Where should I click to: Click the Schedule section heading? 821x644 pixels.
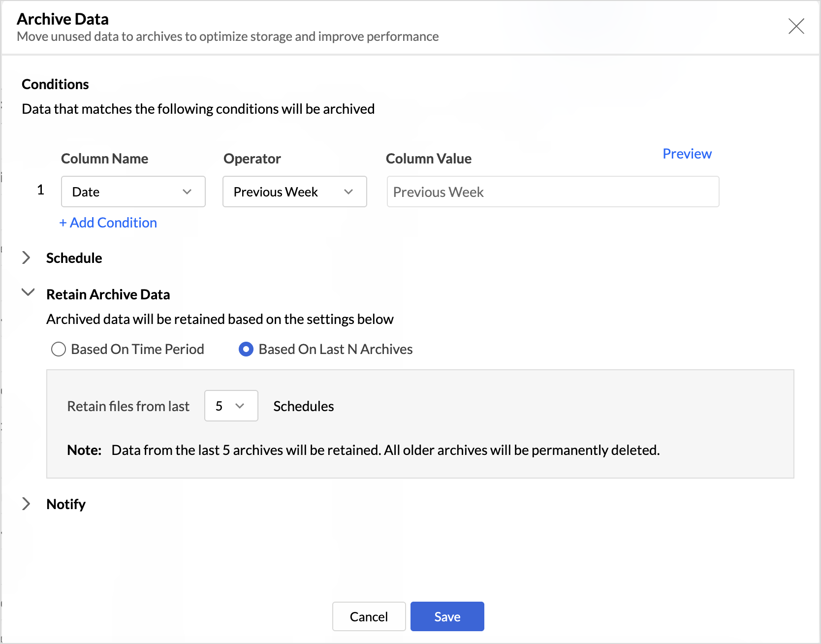click(74, 258)
